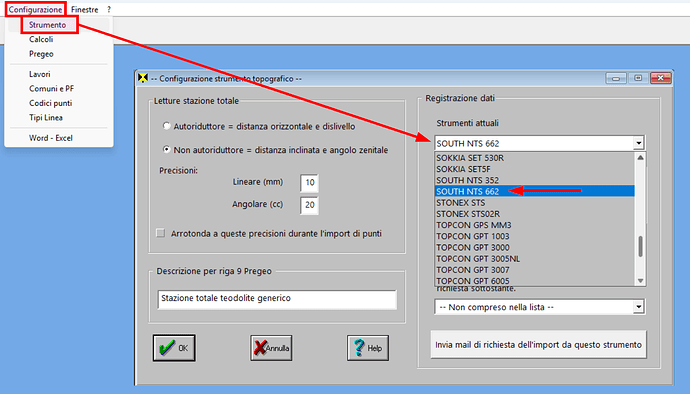Screen dimensions: 690x394
Task: Select SOKKIA SET5F in list
Action: pyautogui.click(x=534, y=169)
